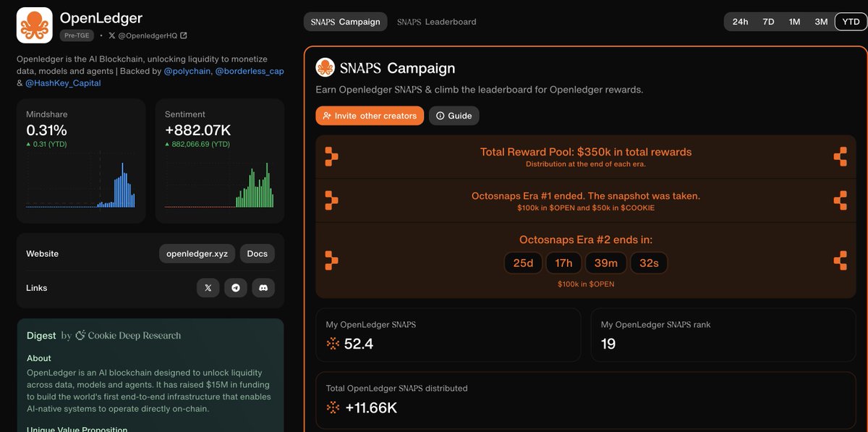
Task: Click the Mindshare 0.31% value
Action: point(46,131)
